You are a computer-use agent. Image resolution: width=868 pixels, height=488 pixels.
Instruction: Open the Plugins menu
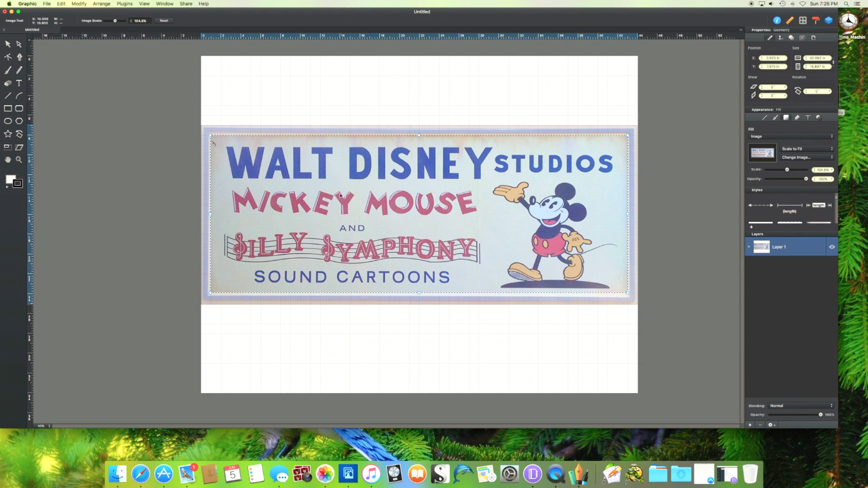tap(124, 4)
